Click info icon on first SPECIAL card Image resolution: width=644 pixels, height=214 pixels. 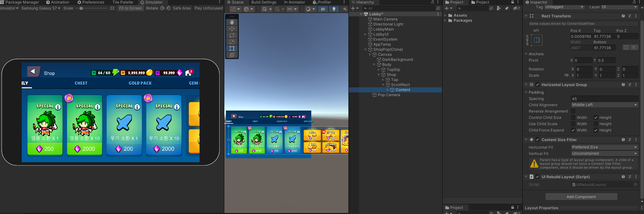58,107
